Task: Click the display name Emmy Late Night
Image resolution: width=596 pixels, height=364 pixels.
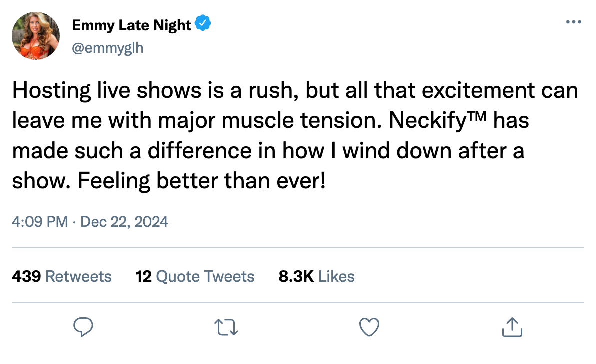Action: pyautogui.click(x=132, y=25)
